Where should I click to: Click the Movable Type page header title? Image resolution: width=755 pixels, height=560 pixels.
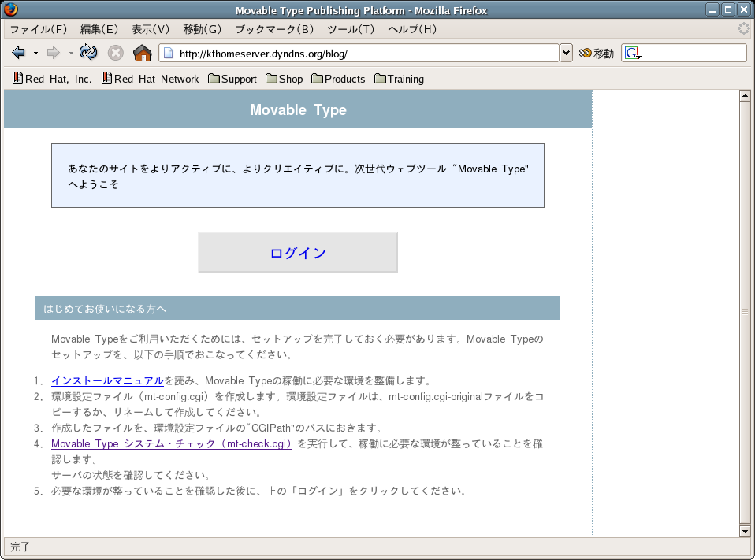tap(298, 109)
